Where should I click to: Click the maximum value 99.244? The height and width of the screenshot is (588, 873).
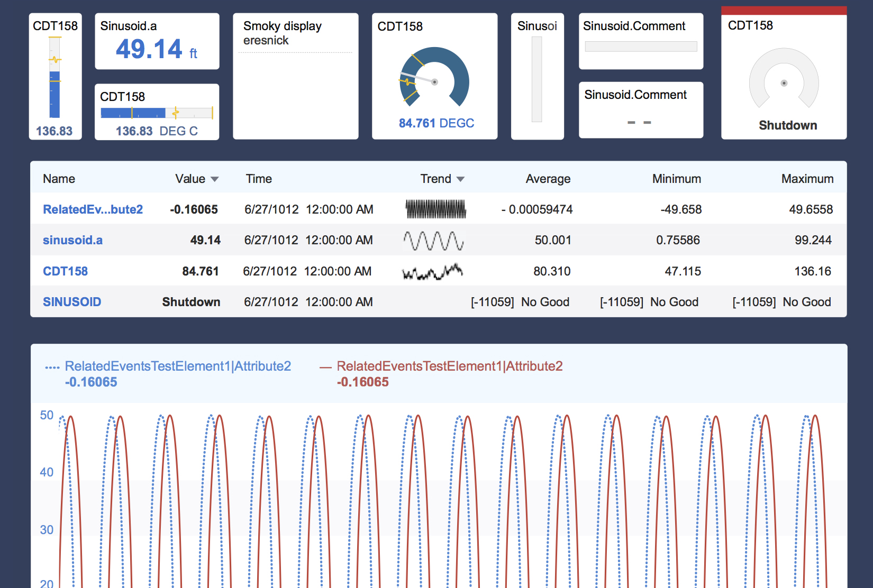813,240
